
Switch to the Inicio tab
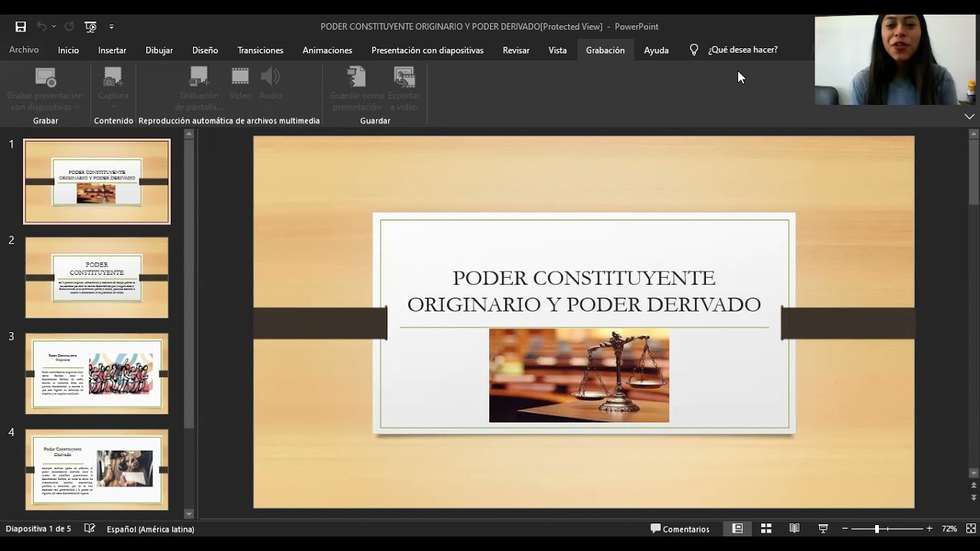tap(68, 50)
